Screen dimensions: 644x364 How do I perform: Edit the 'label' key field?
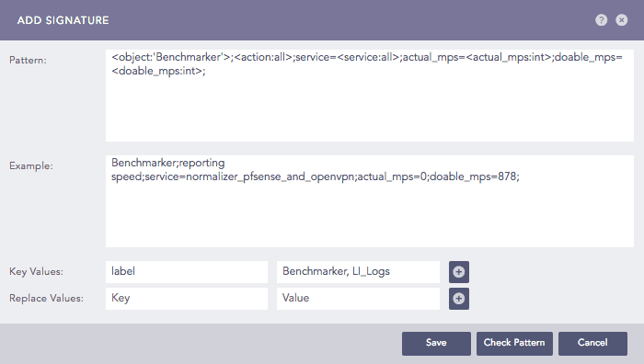tap(187, 272)
